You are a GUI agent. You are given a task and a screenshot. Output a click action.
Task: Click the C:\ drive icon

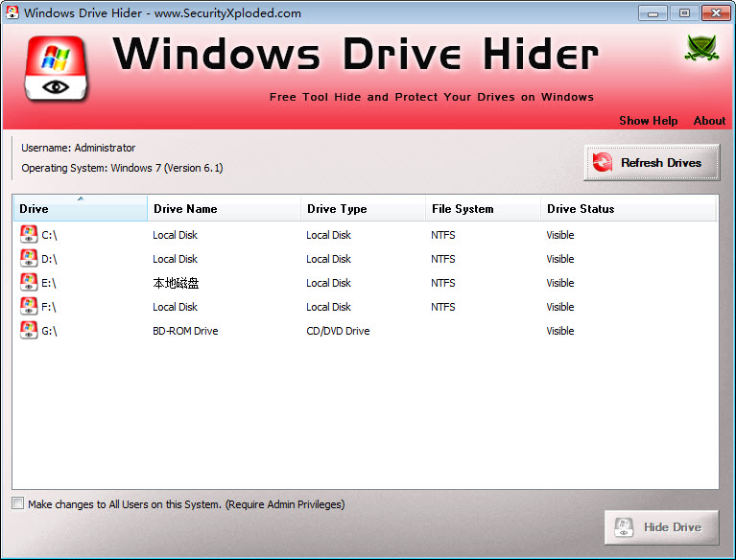[x=29, y=235]
